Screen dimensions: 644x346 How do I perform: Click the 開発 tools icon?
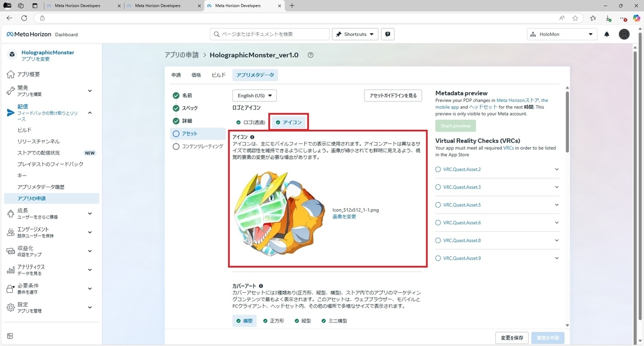11,91
